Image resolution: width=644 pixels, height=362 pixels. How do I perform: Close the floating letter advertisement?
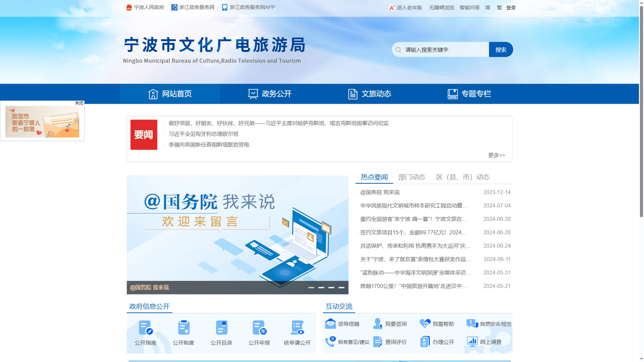pos(79,103)
